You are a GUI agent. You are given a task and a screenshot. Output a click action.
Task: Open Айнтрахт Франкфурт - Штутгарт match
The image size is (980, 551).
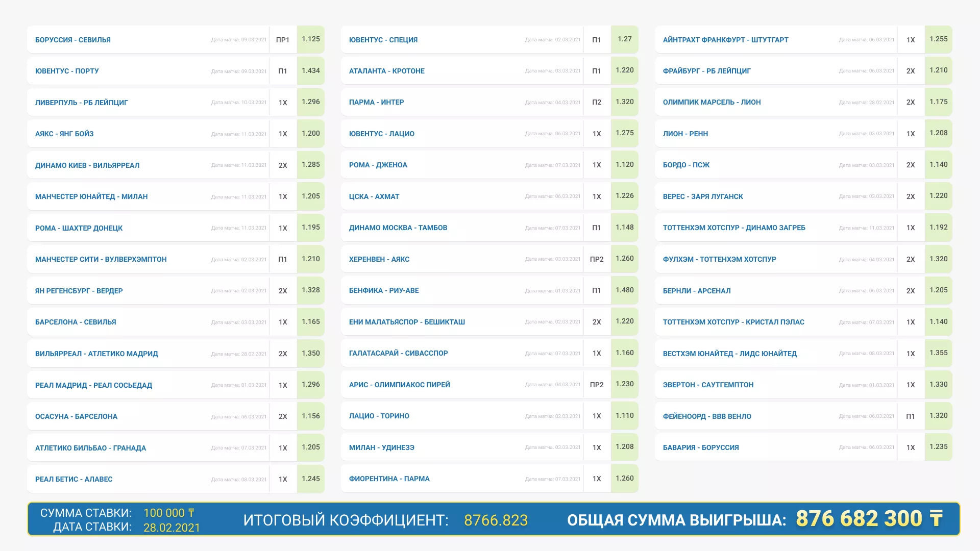pos(725,40)
